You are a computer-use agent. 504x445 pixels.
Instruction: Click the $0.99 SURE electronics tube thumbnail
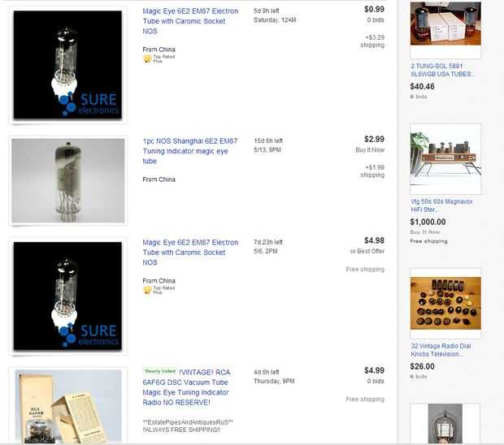(x=67, y=65)
